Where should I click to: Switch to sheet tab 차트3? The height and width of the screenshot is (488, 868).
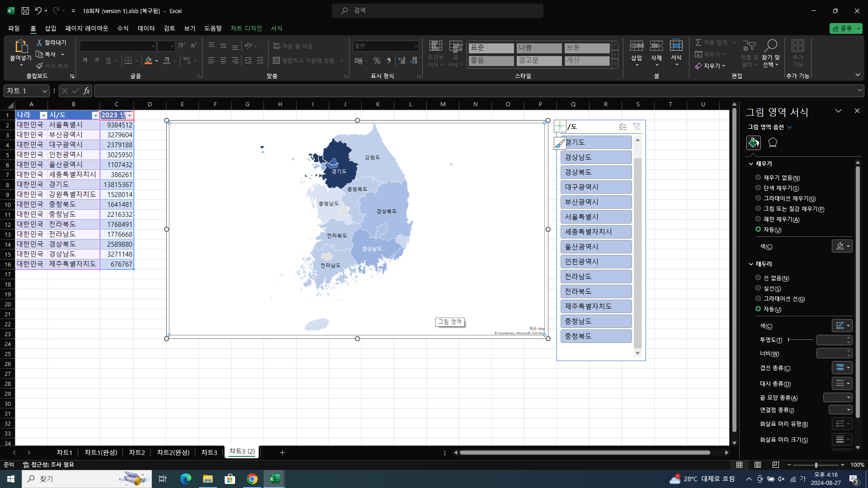tap(209, 452)
